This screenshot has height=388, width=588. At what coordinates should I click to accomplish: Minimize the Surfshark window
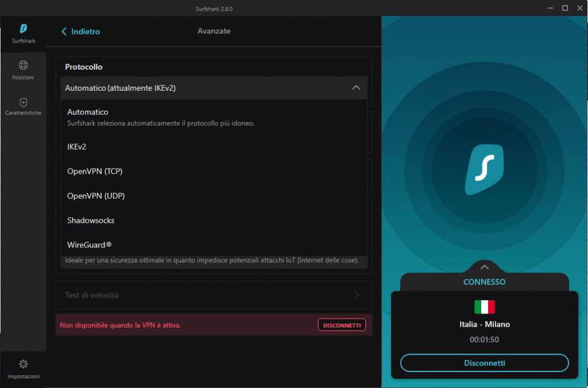[550, 8]
